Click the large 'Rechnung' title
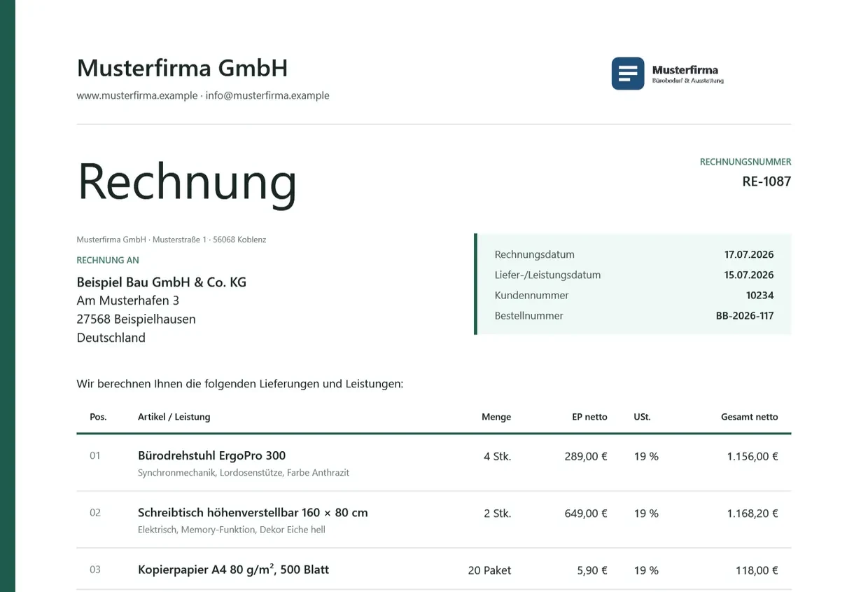868x592 pixels. click(x=187, y=182)
